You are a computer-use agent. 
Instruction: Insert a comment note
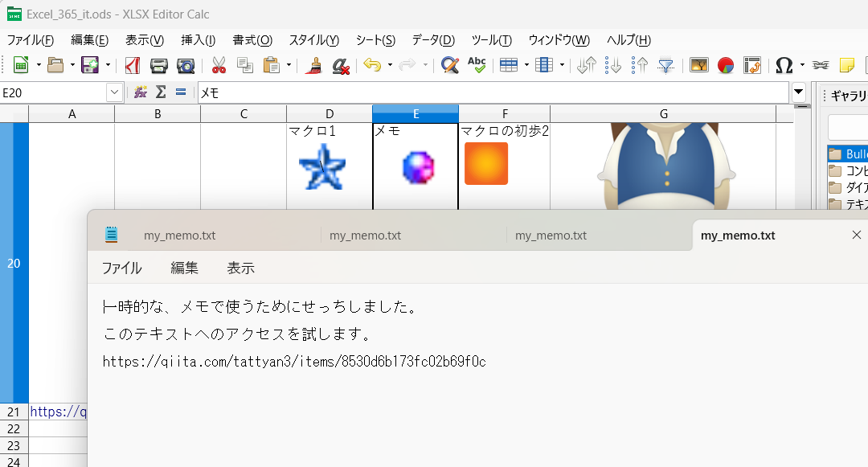[846, 66]
